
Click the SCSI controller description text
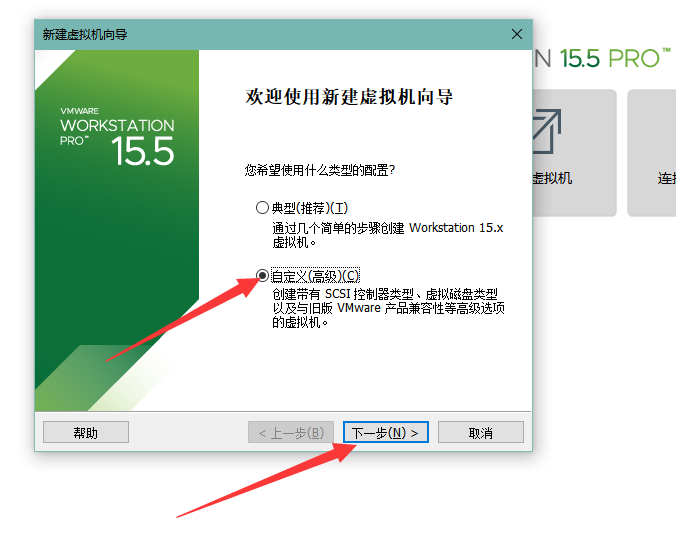coord(388,308)
